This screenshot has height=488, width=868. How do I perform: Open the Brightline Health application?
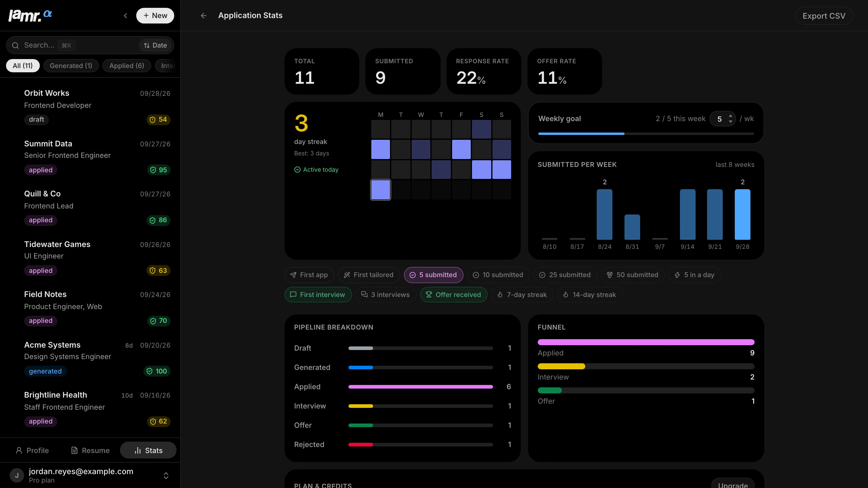coord(90,408)
